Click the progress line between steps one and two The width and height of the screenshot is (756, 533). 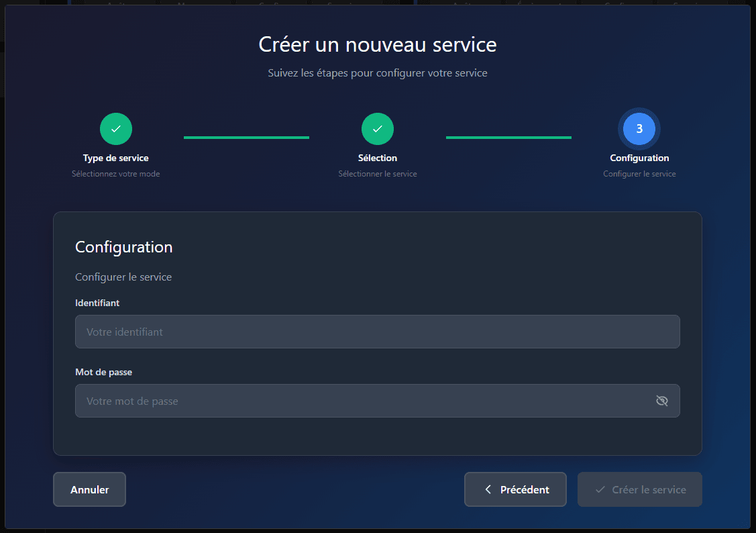click(x=246, y=138)
